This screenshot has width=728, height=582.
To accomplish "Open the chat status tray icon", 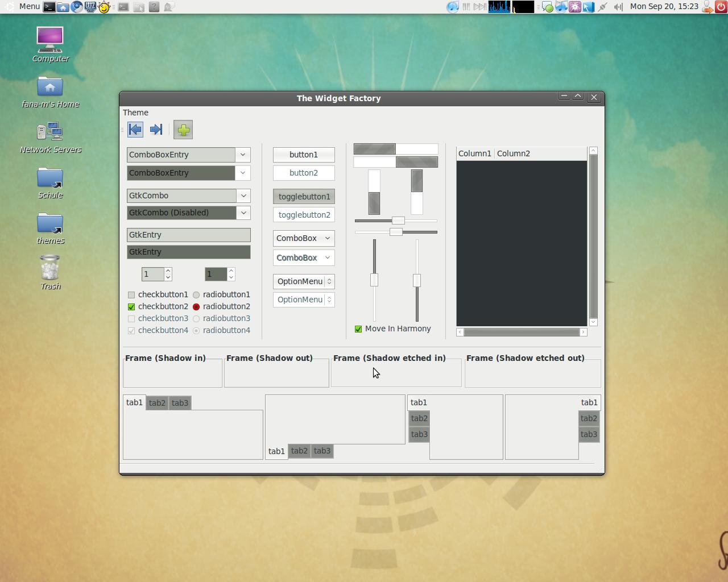I will coord(548,7).
